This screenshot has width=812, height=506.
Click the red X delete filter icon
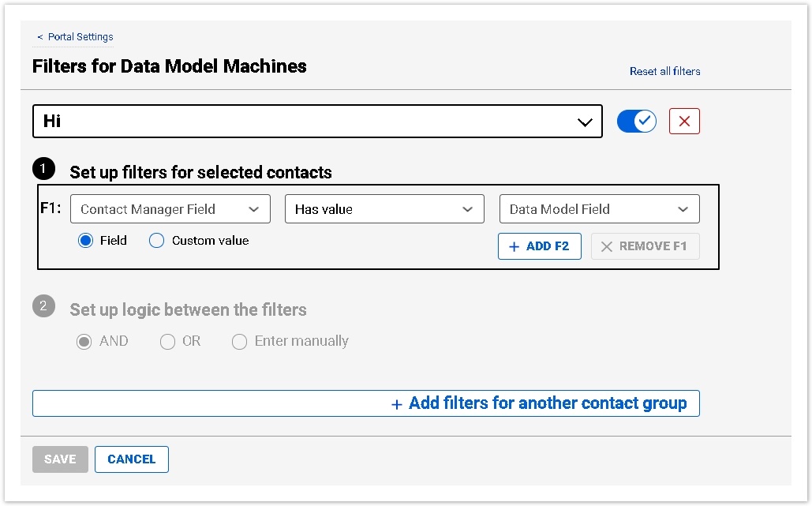click(x=684, y=122)
